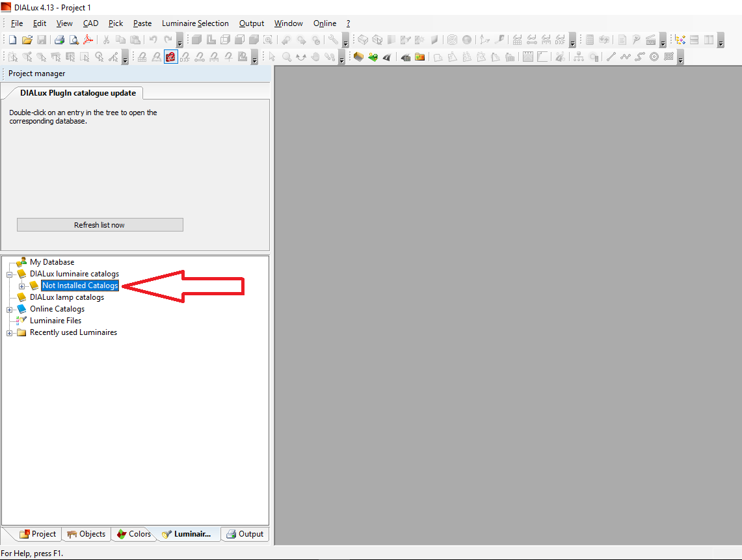Image resolution: width=742 pixels, height=560 pixels.
Task: Expand the Online Catalogs tree node
Action: 10,310
